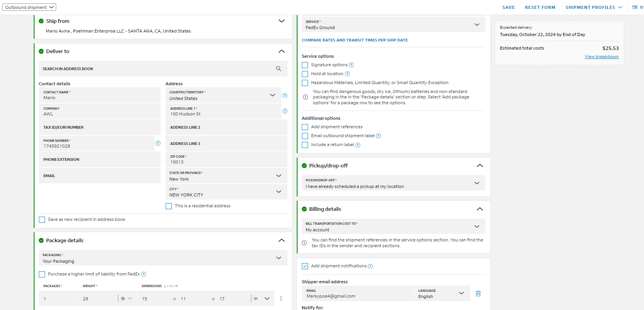Check Save as new recipient in address book

click(42, 220)
